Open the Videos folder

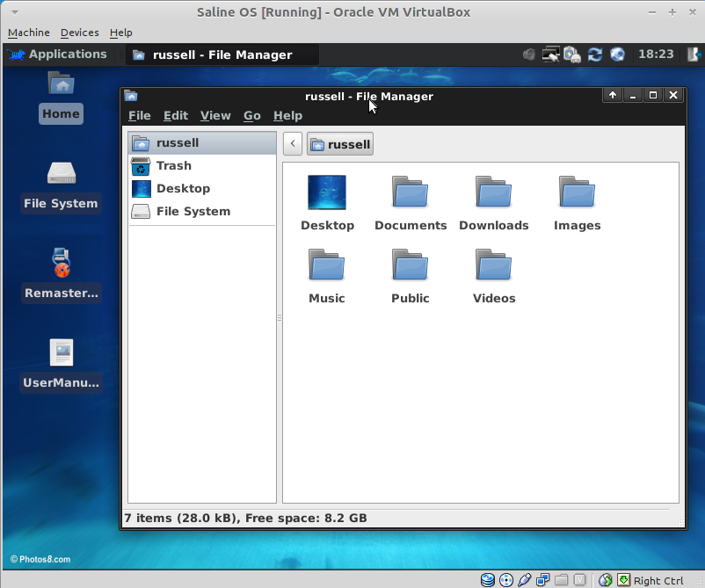pos(493,265)
